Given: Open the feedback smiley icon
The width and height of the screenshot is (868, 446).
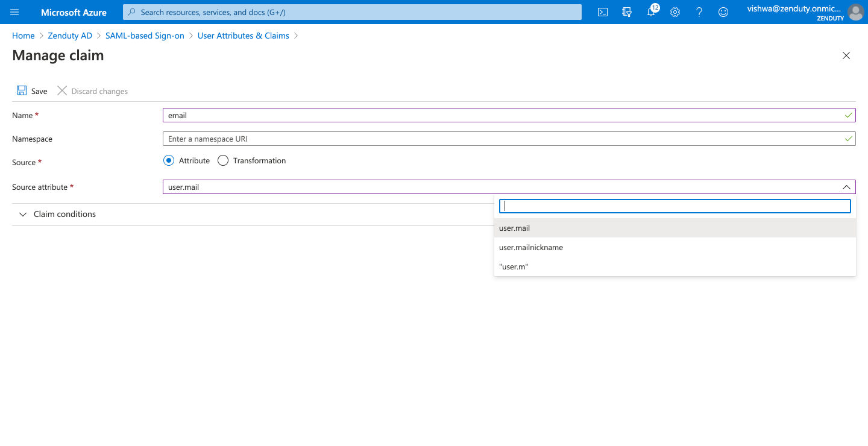Looking at the screenshot, I should [723, 12].
